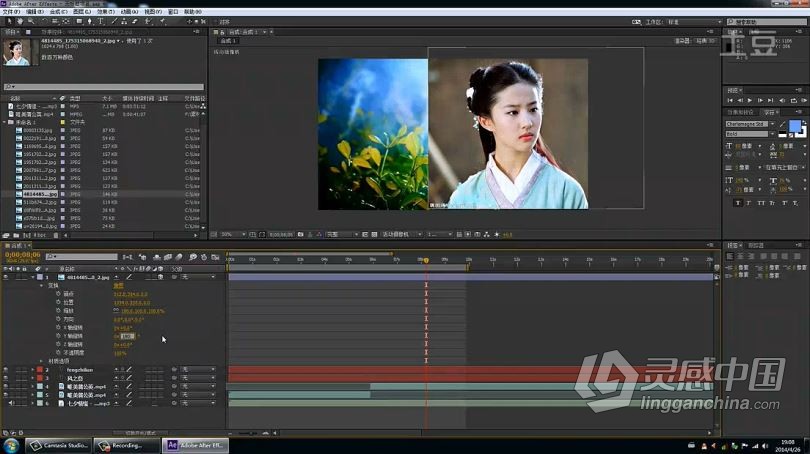Pick color with Character panel eyedropper

[783, 124]
